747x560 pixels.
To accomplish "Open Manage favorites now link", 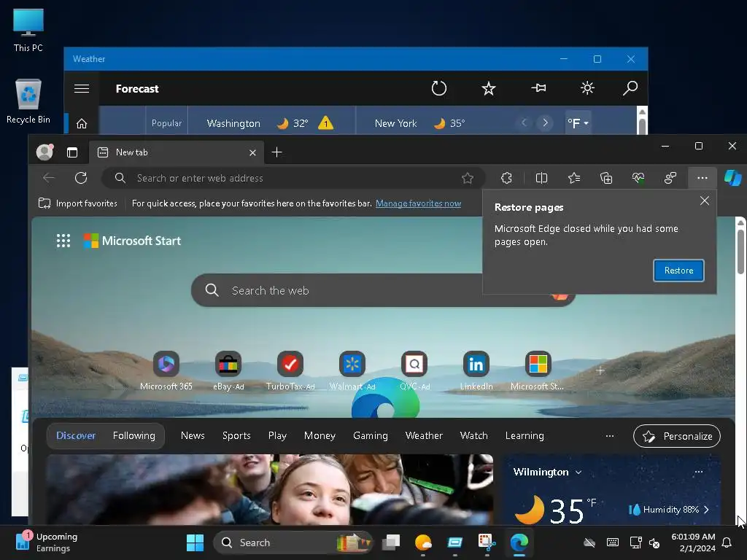I will pos(418,203).
